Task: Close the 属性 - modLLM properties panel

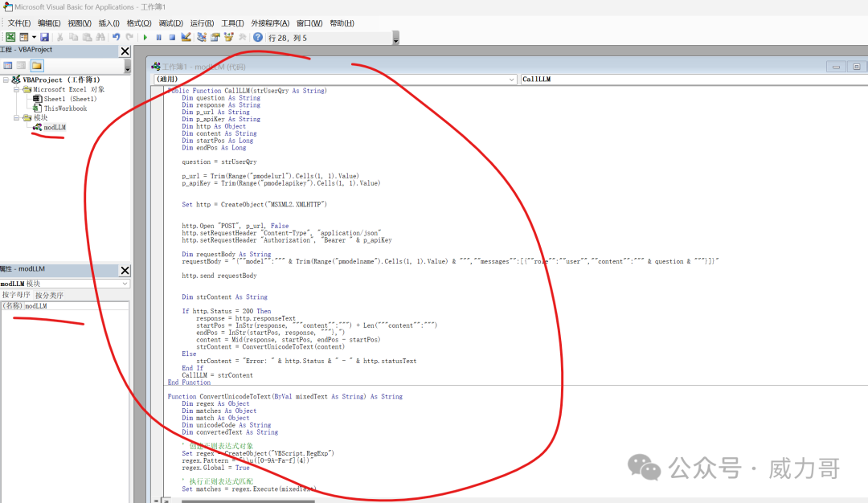Action: coord(125,270)
